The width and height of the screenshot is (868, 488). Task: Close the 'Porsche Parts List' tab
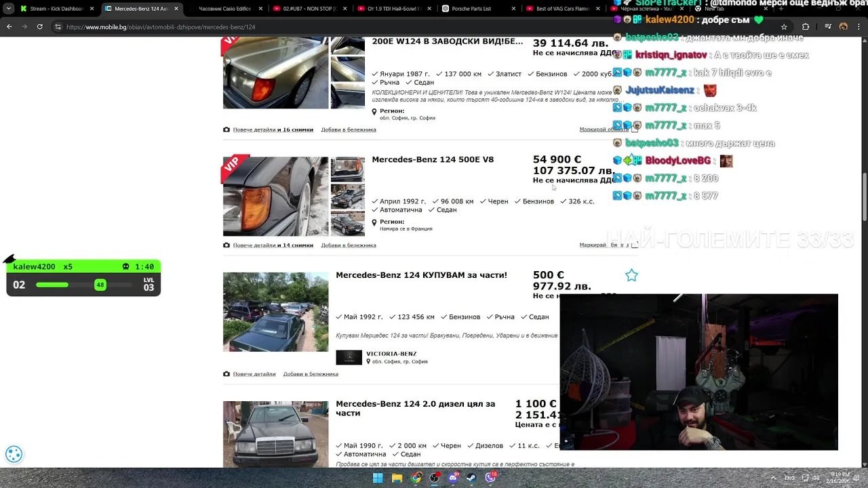coord(513,9)
